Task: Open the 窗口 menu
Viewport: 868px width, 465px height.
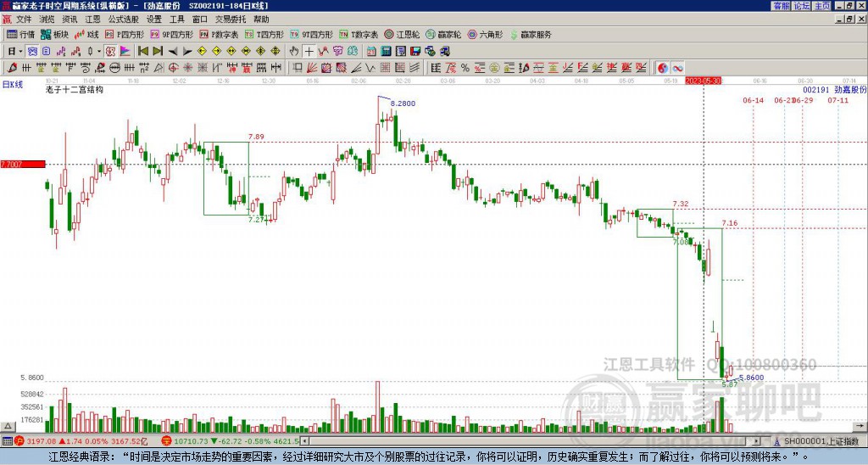Action: click(x=200, y=20)
